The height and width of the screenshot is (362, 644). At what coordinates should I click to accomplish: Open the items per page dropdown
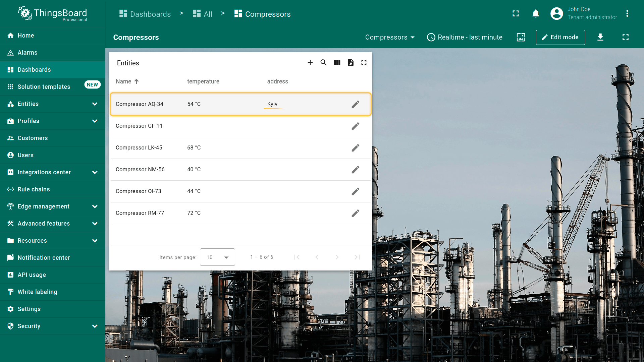pyautogui.click(x=217, y=257)
